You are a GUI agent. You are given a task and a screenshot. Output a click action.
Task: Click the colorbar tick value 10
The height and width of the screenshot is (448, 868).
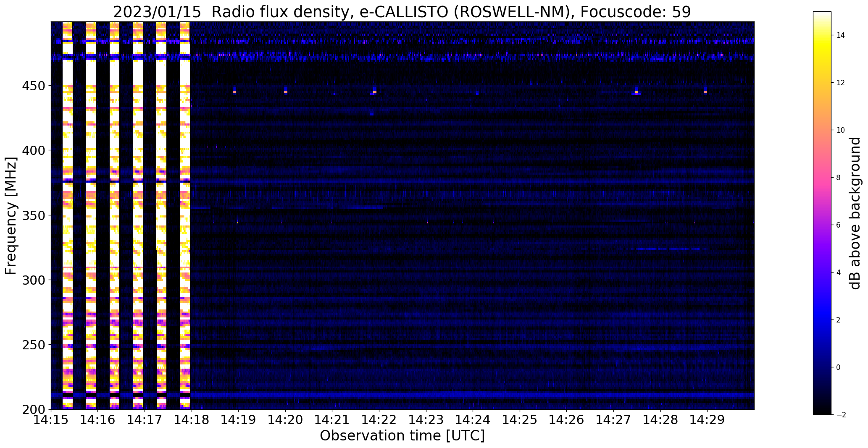841,130
